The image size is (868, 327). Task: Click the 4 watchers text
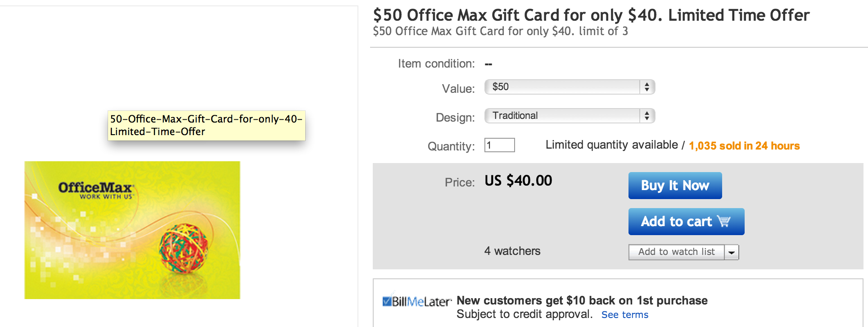click(512, 251)
